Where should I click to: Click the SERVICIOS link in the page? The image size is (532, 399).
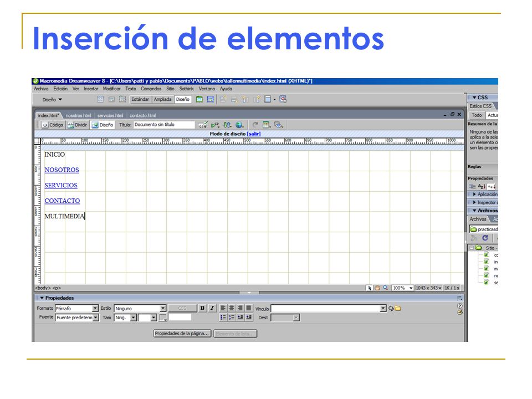point(61,185)
